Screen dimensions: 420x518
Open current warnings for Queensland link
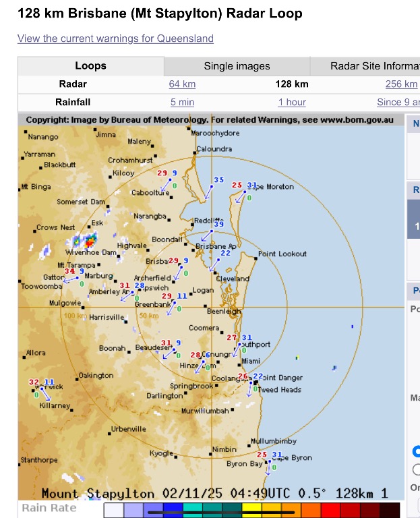(x=115, y=38)
